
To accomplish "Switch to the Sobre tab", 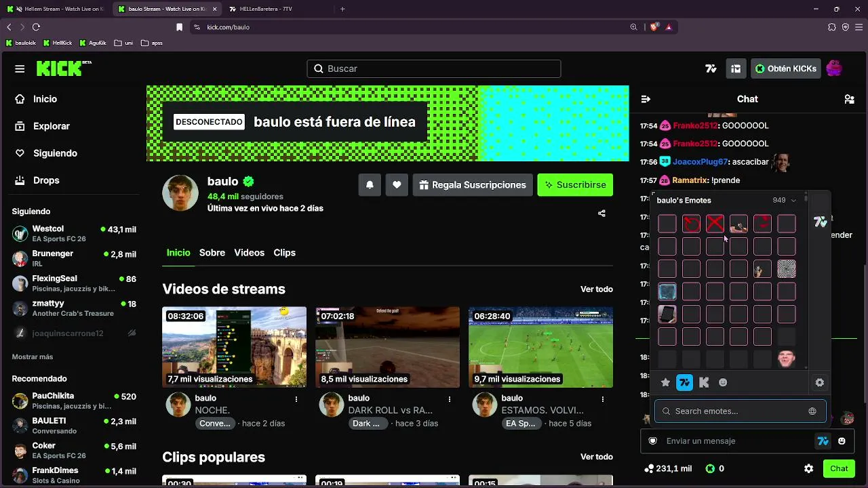I will click(x=212, y=253).
